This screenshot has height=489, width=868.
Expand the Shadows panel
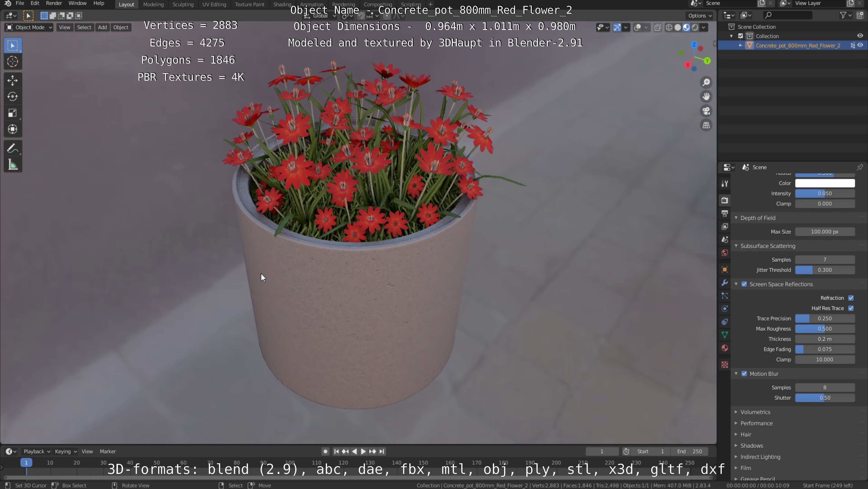tap(751, 446)
